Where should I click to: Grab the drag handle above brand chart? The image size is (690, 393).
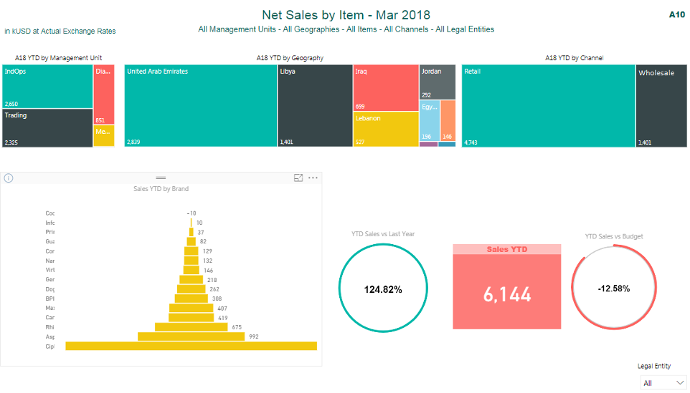(161, 178)
